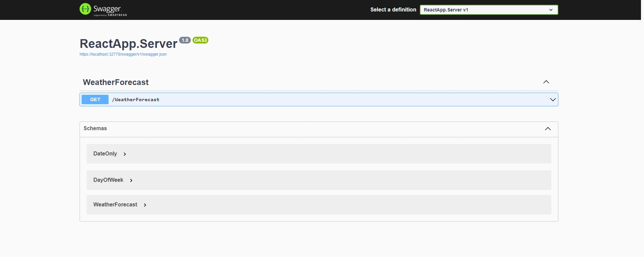The image size is (644, 257).
Task: Collapse the WeatherForecast tag section using its arrow
Action: click(x=546, y=82)
